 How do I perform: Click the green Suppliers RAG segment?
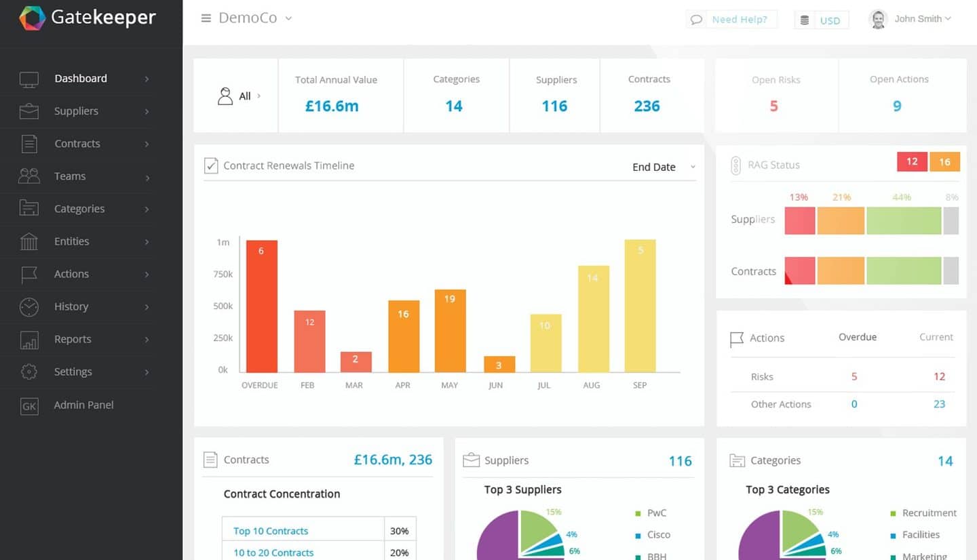[903, 220]
